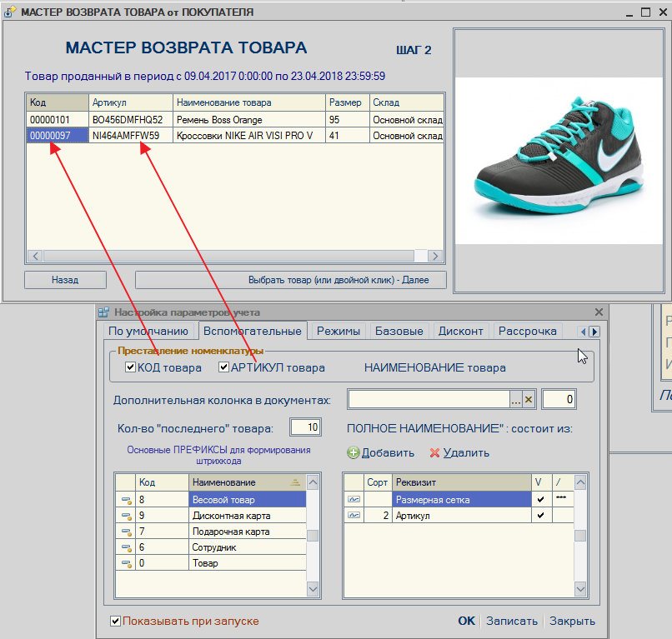
Task: Open the Рассрочка tab
Action: pyautogui.click(x=528, y=331)
